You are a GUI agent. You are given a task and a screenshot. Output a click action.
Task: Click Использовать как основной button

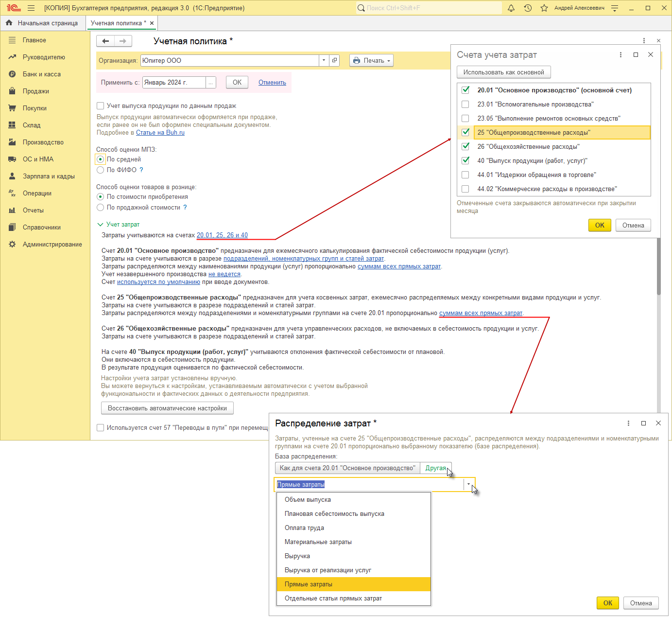pos(503,72)
